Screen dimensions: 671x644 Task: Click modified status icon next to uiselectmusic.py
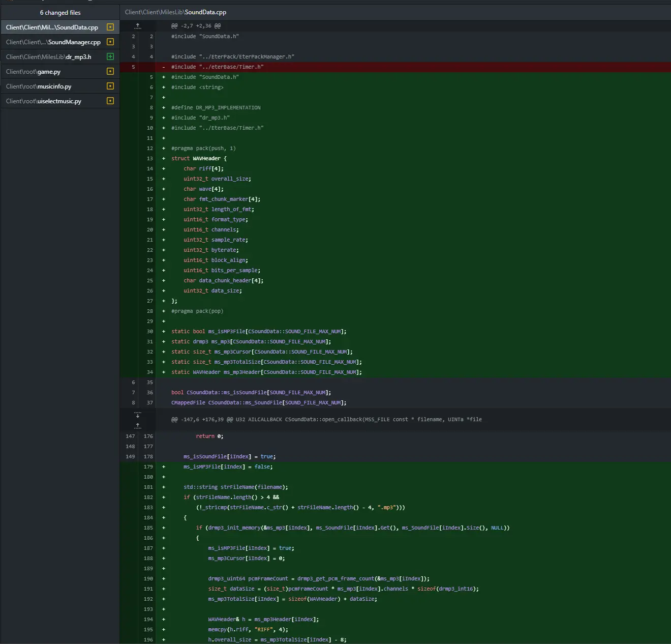click(x=110, y=101)
